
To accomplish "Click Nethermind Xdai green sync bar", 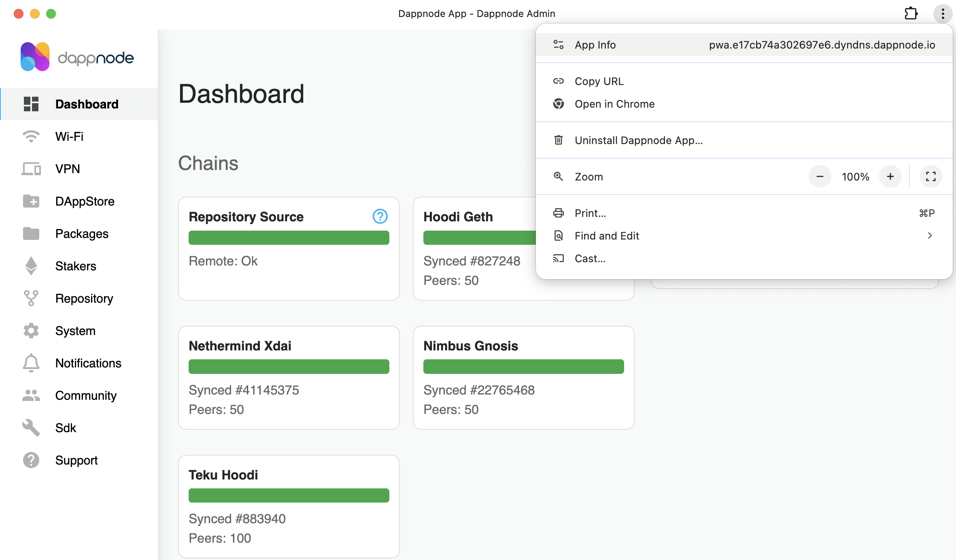I will tap(289, 367).
